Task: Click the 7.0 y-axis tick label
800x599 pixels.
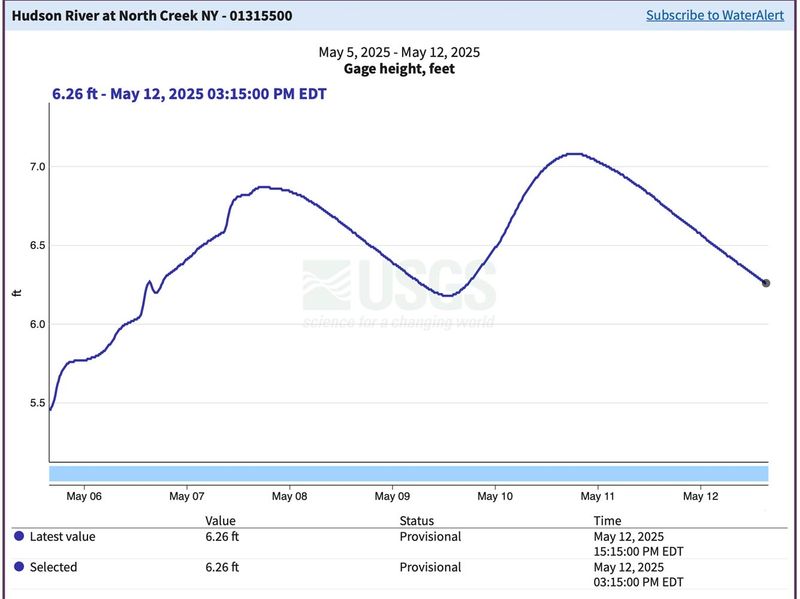Action: point(38,167)
